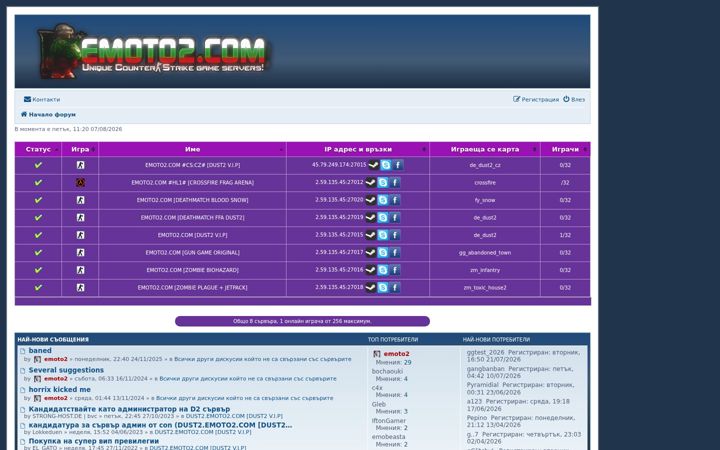The image size is (720, 450).
Task: Click the Facebook icon for ZOMBIE BIOHAZARD
Action: [394, 270]
